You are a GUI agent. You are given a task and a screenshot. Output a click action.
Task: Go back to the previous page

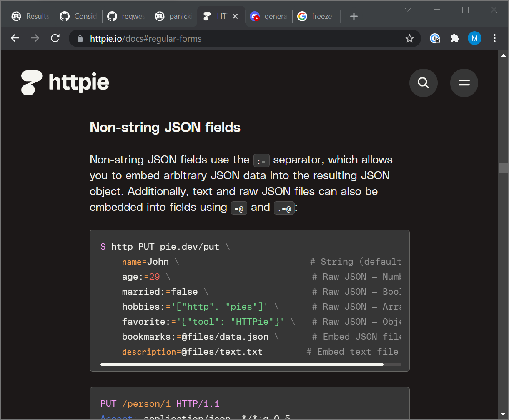(x=15, y=39)
